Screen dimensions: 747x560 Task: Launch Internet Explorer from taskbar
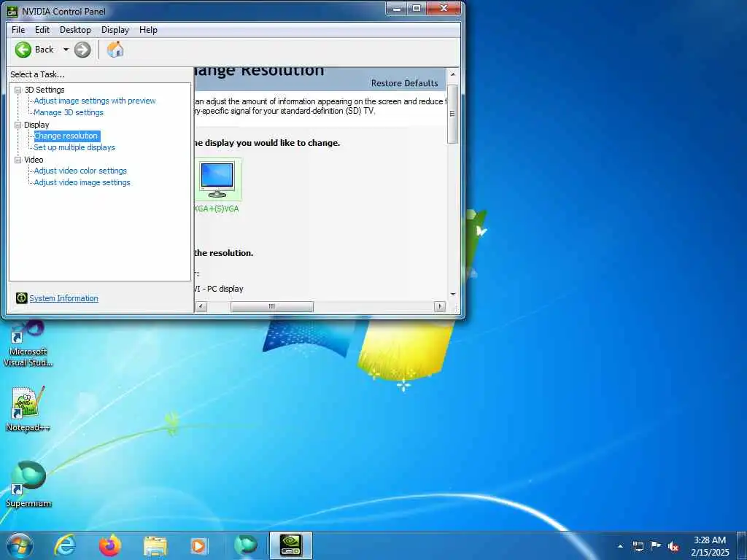pos(65,545)
